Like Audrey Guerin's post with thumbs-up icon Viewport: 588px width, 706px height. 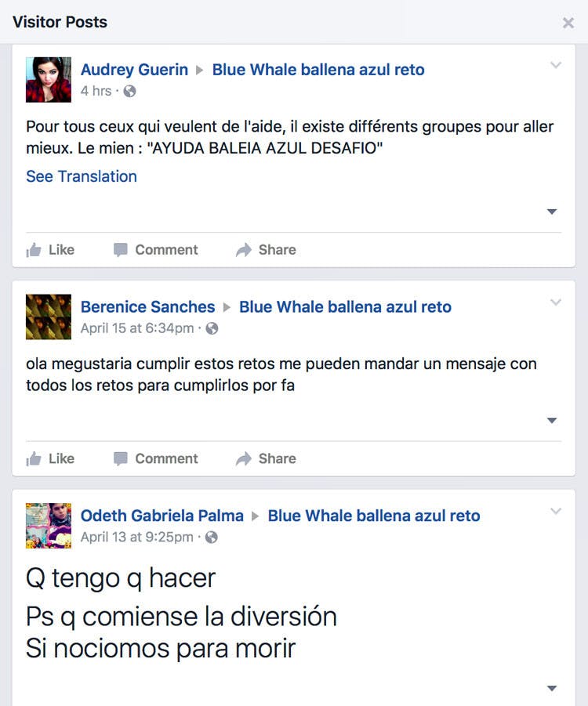click(50, 249)
